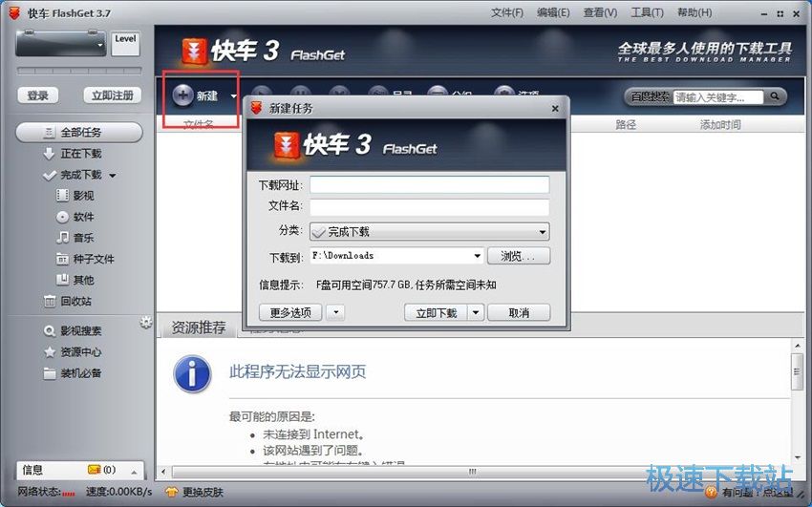Click the 百度搜索 search field

pos(718,96)
